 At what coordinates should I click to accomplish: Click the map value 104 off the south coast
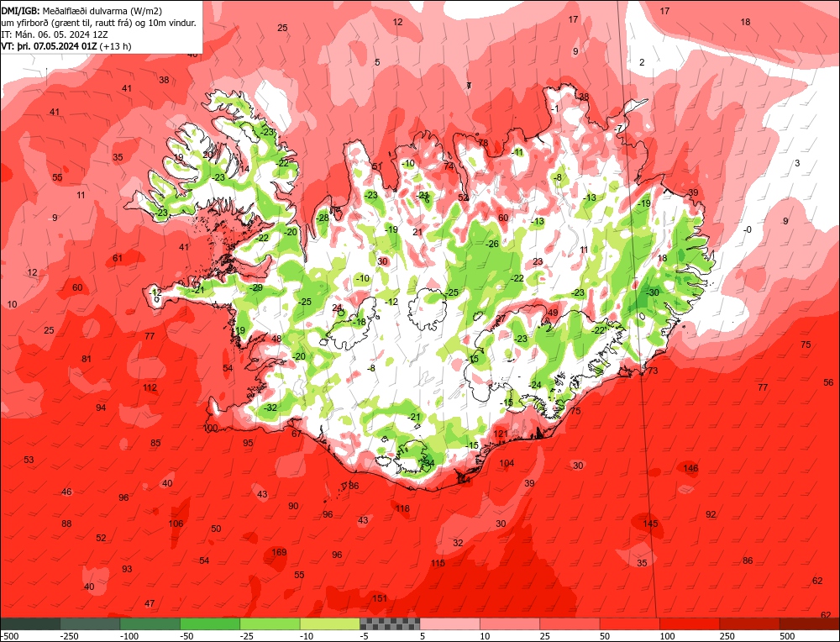pos(507,463)
